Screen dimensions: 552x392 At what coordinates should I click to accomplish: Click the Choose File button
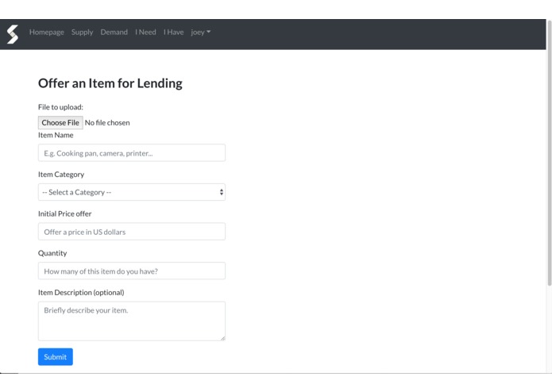tap(60, 123)
